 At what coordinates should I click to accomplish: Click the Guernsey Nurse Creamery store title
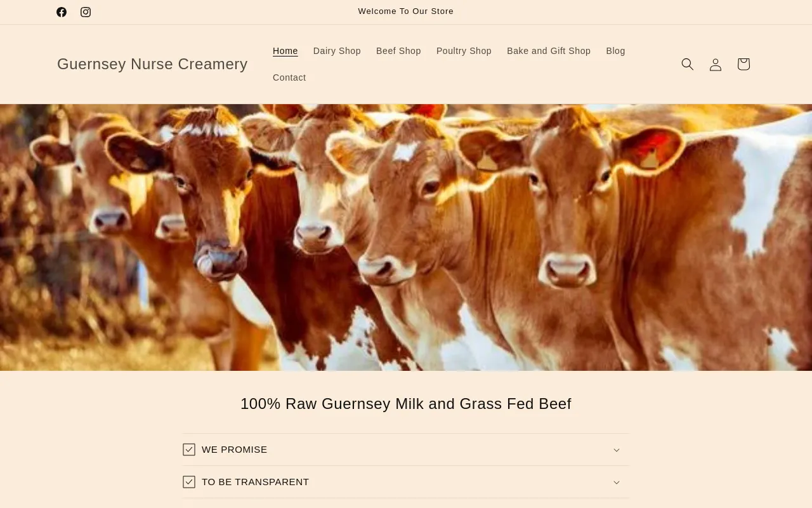click(152, 64)
